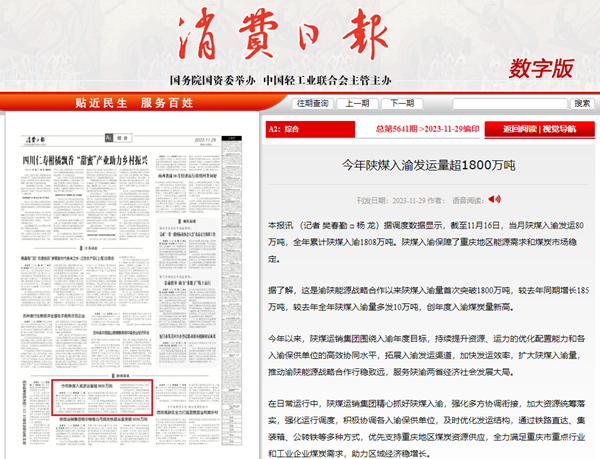Open red-outlined 陕煤入渝 article in page thumbnail
Image resolution: width=600 pixels, height=459 pixels.
(x=102, y=397)
